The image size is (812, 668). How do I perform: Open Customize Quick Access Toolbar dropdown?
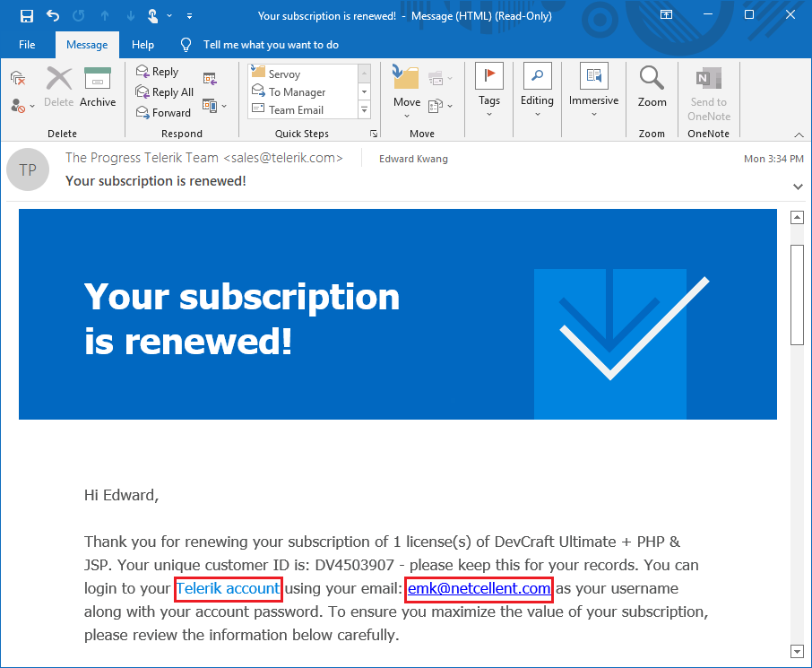[x=189, y=15]
